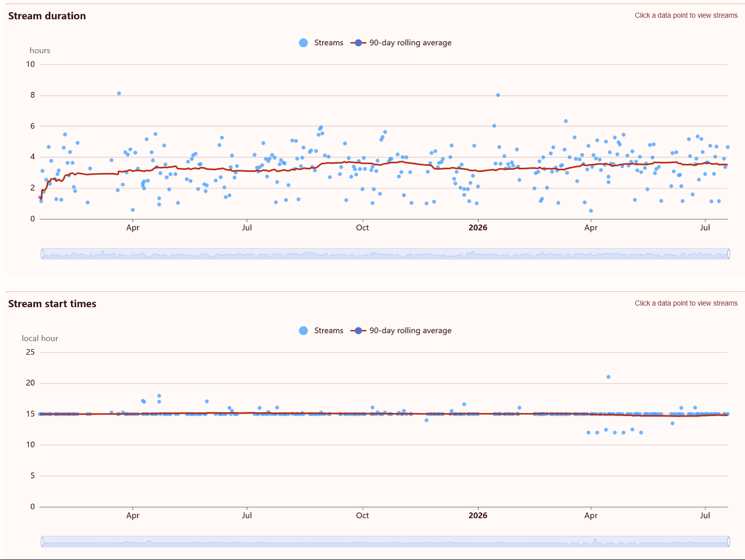Viewport: 745px width, 560px height.
Task: Open the start time outlier at local hour 21
Action: tap(609, 377)
